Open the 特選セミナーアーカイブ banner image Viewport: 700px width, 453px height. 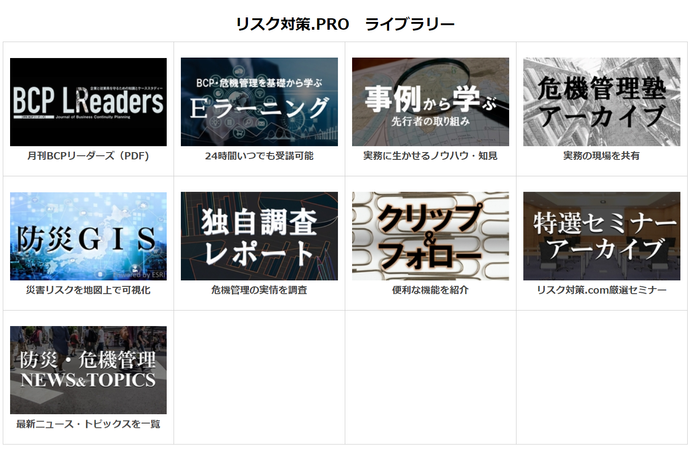602,236
